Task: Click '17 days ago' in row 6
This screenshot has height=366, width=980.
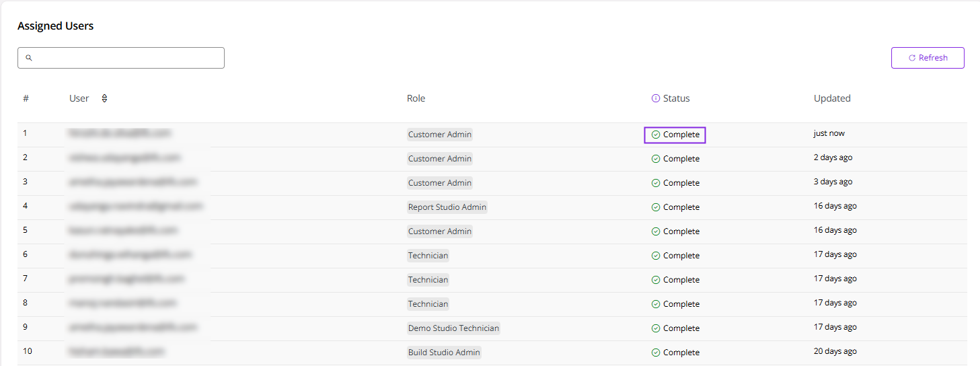Action: tap(835, 254)
